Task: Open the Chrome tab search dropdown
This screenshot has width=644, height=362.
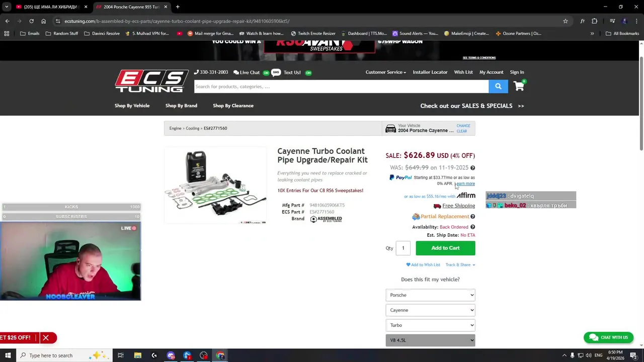Action: pyautogui.click(x=7, y=7)
